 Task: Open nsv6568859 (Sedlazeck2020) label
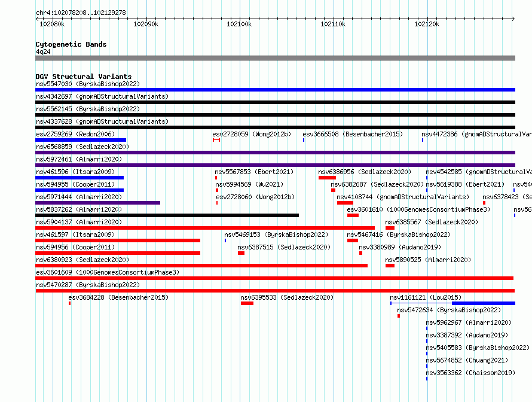(x=82, y=147)
